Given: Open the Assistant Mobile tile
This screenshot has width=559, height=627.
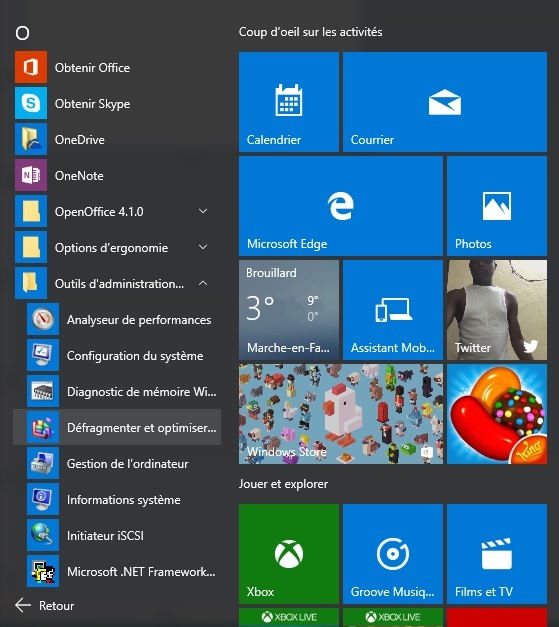Looking at the screenshot, I should 393,310.
